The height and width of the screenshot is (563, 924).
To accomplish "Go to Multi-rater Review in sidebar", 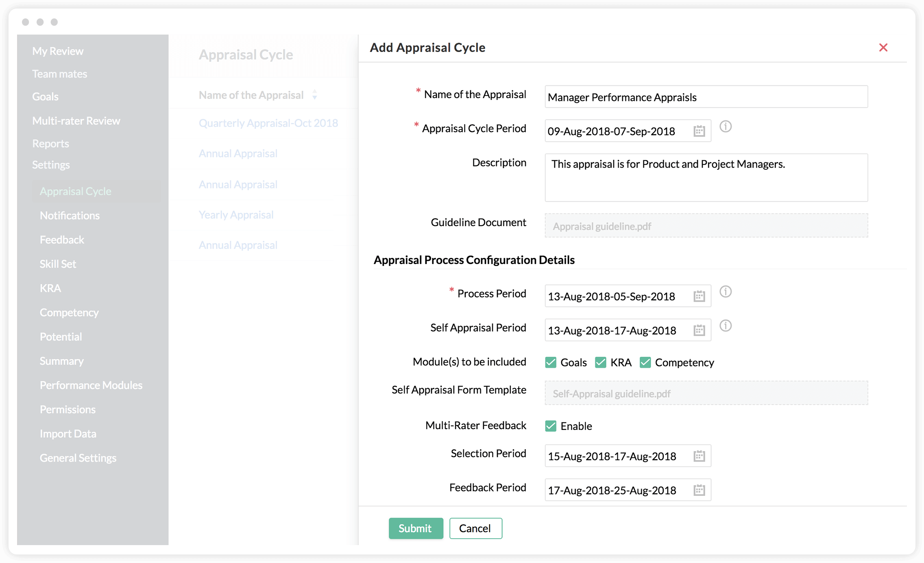I will point(76,121).
